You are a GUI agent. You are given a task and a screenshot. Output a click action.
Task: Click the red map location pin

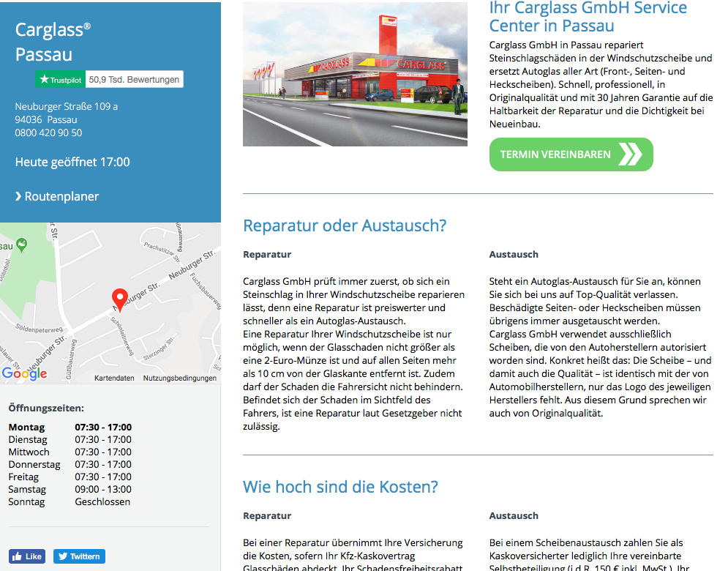click(120, 299)
